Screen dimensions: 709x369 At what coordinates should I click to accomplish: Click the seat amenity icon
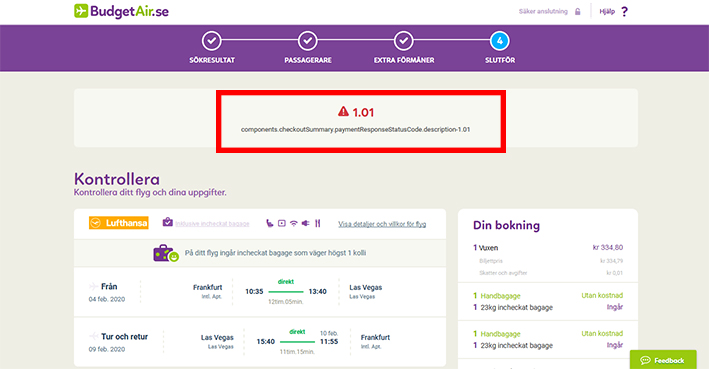[x=269, y=223]
